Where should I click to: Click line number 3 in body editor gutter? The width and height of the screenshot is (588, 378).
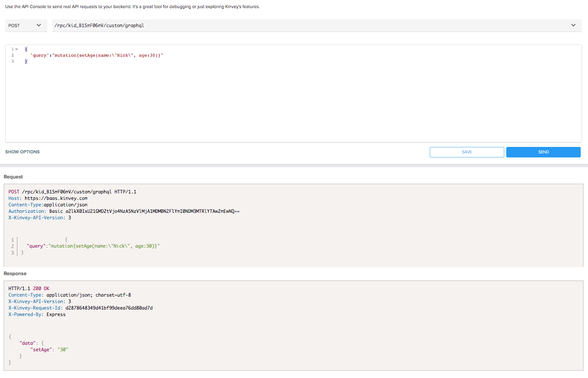click(x=13, y=62)
